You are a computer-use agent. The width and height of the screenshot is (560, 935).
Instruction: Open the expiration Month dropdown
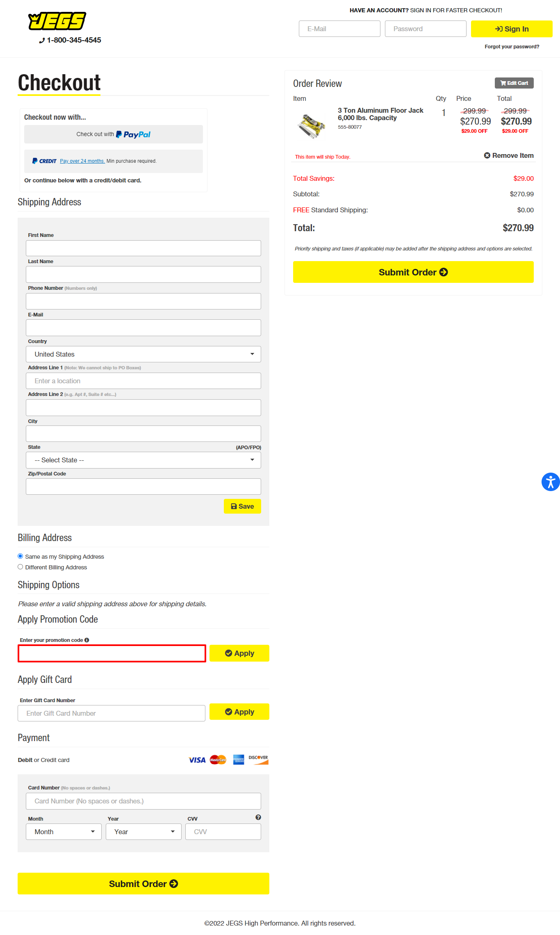pyautogui.click(x=64, y=832)
